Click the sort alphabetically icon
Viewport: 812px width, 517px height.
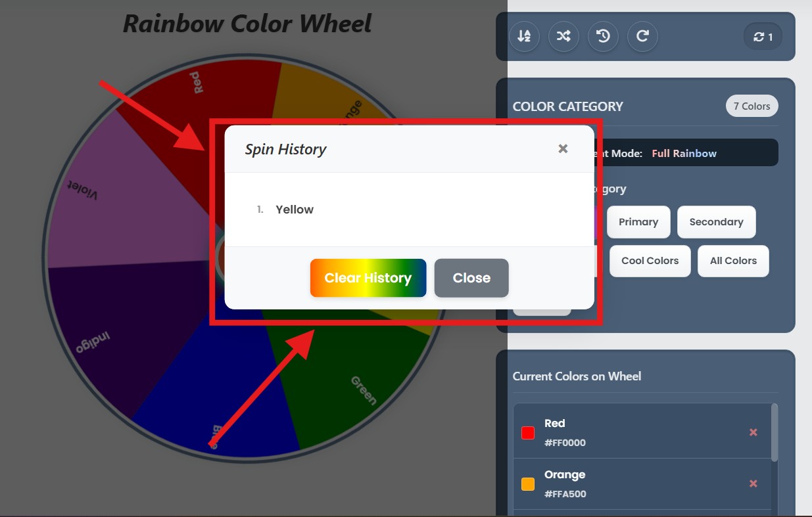click(524, 37)
